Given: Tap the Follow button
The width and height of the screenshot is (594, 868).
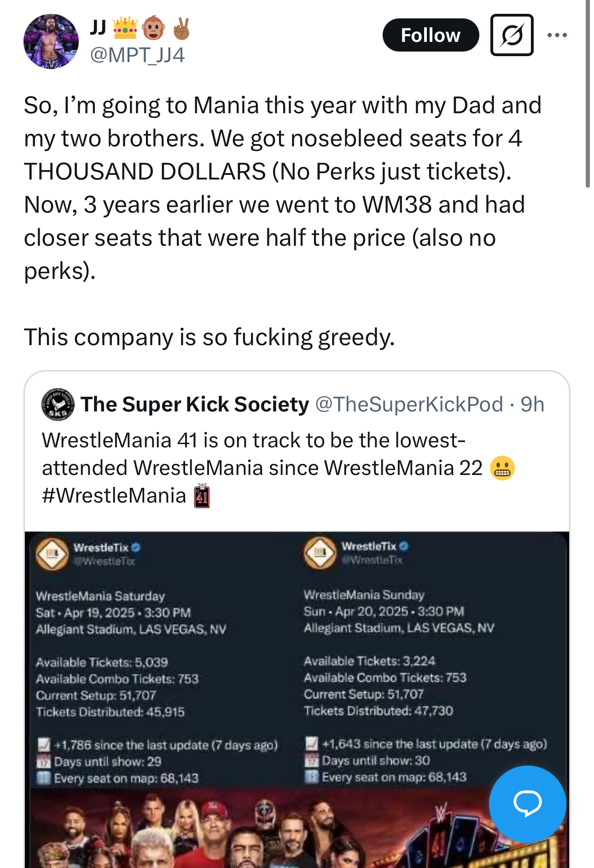Looking at the screenshot, I should click(x=430, y=35).
